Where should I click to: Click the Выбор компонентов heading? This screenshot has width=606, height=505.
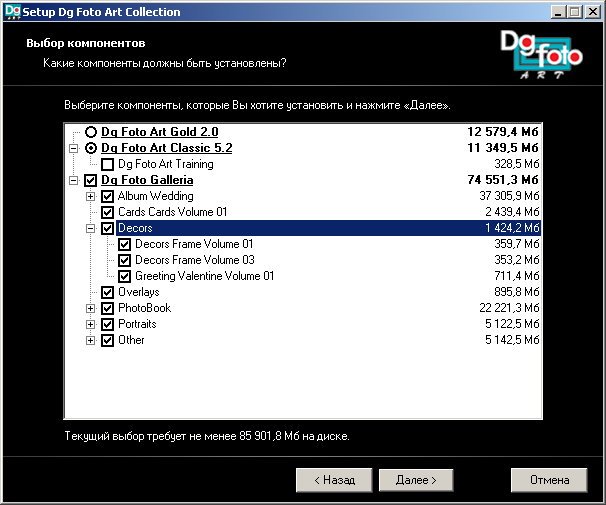[86, 43]
